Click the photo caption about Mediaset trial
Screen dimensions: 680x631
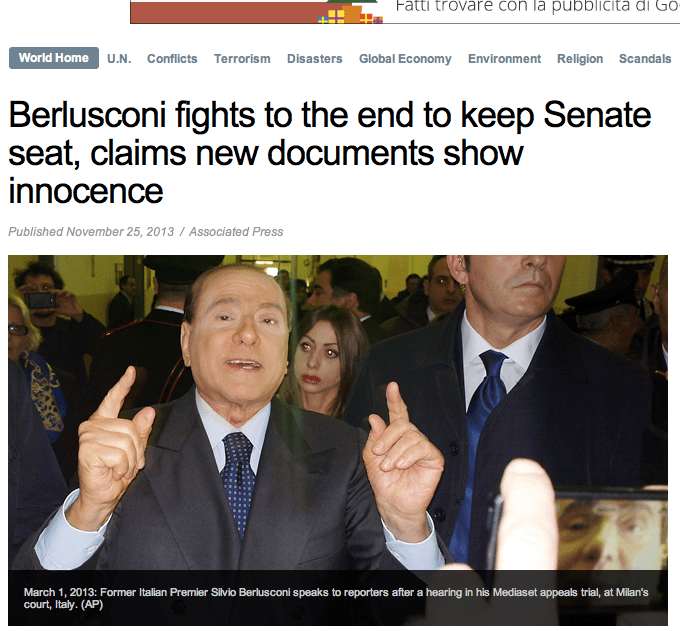tap(336, 598)
